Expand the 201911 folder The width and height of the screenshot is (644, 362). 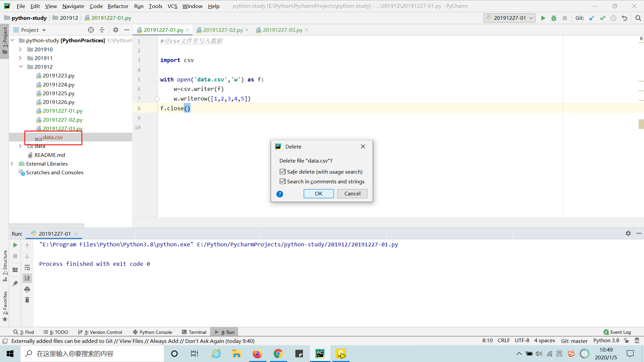[20, 58]
